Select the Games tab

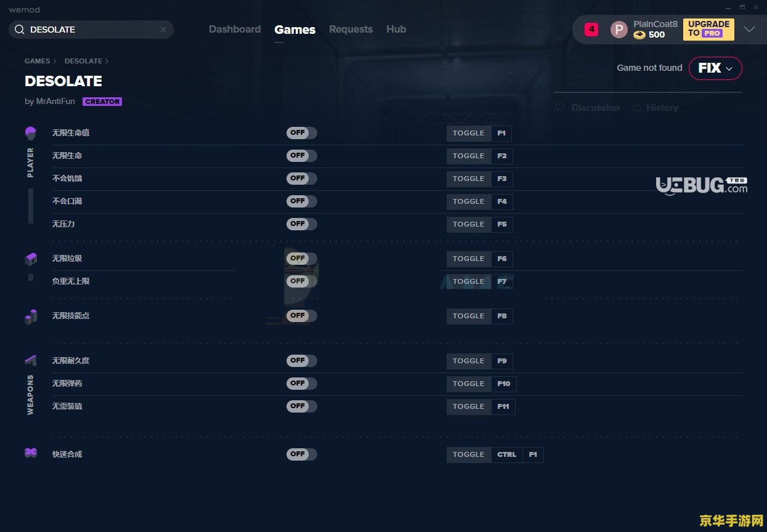coord(295,30)
